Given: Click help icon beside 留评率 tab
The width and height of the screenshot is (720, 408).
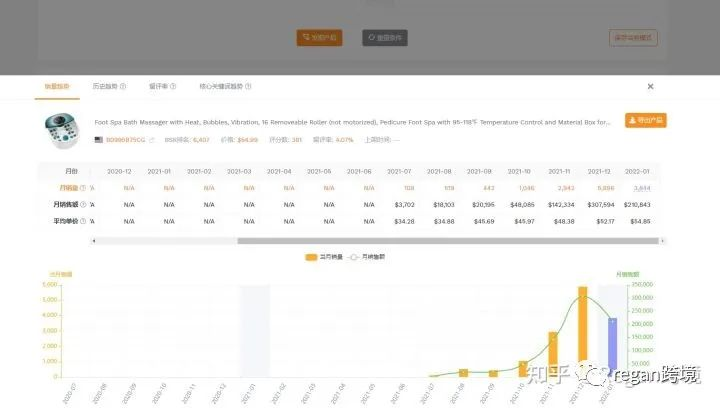Looking at the screenshot, I should [x=173, y=86].
